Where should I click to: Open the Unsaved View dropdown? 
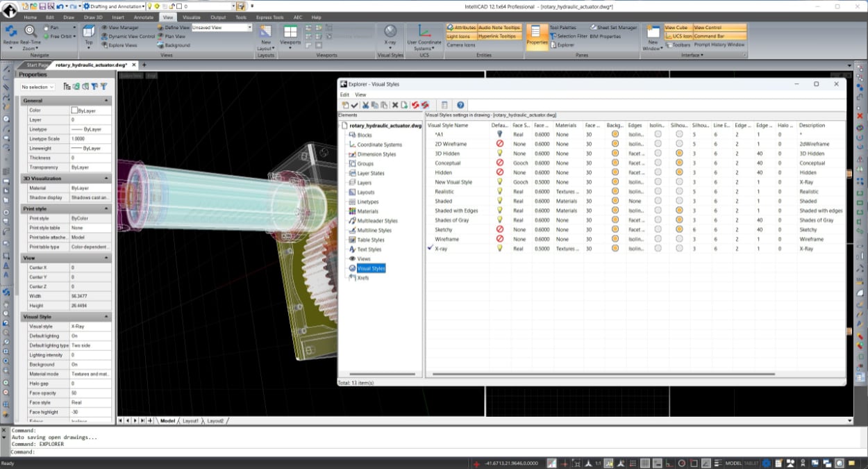(249, 28)
